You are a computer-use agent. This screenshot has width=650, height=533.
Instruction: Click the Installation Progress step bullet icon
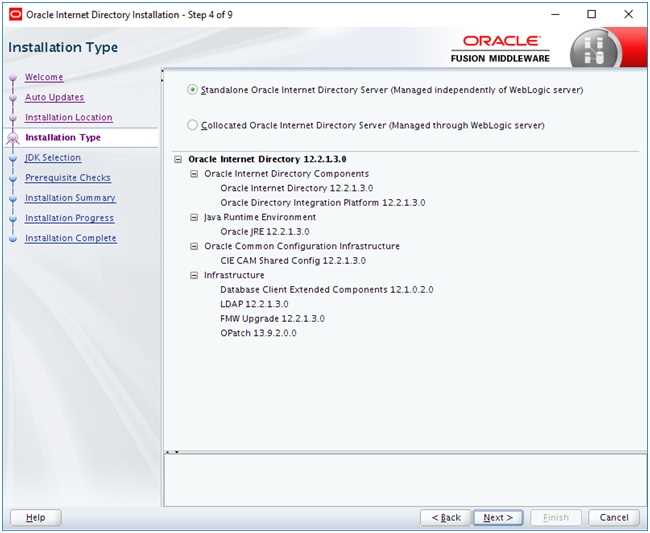pos(13,218)
